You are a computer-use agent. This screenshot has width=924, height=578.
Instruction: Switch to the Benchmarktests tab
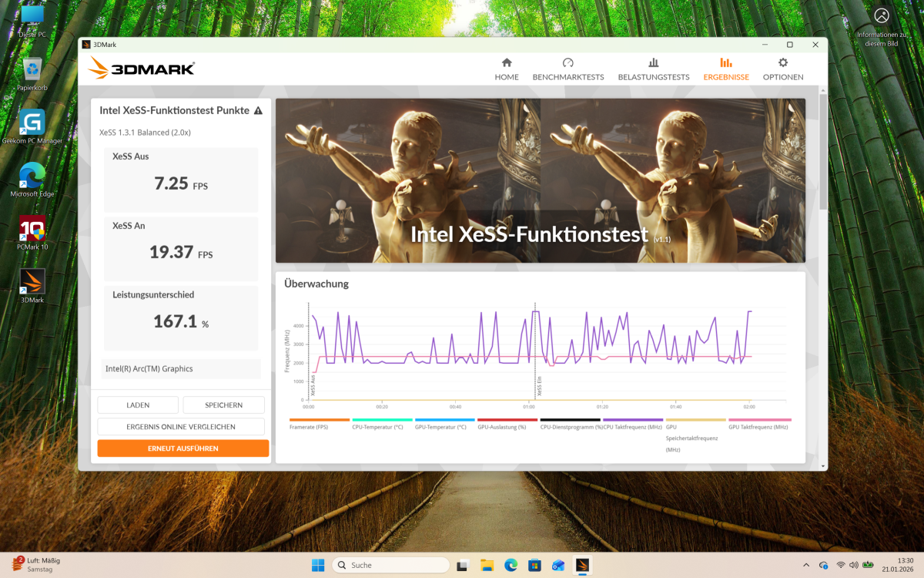[x=568, y=68]
